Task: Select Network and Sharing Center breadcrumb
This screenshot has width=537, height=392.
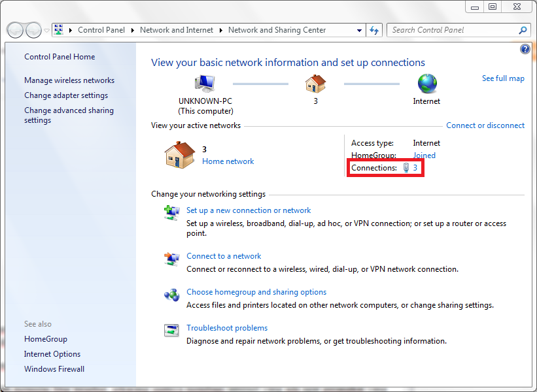Action: 277,30
